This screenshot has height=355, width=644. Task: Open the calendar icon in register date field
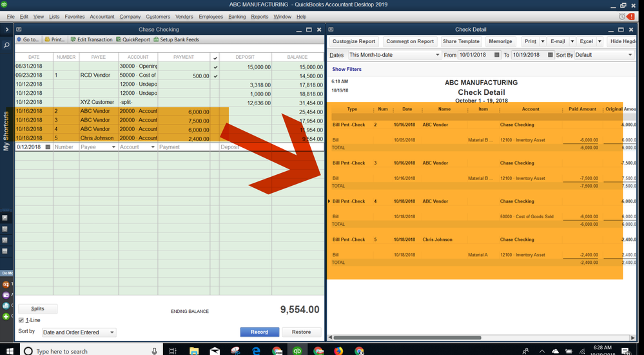point(48,147)
